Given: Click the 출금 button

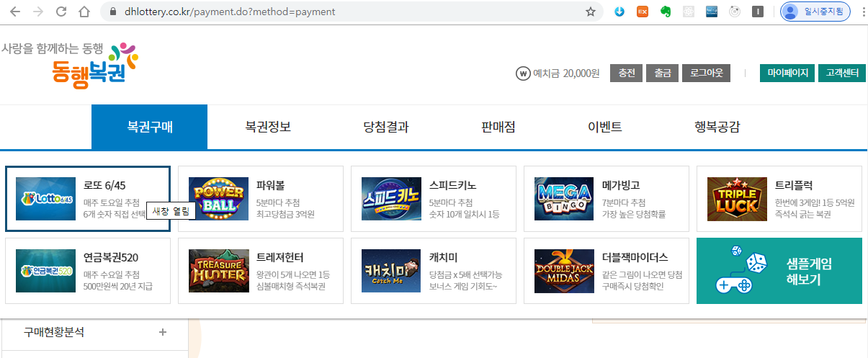Looking at the screenshot, I should coord(663,73).
